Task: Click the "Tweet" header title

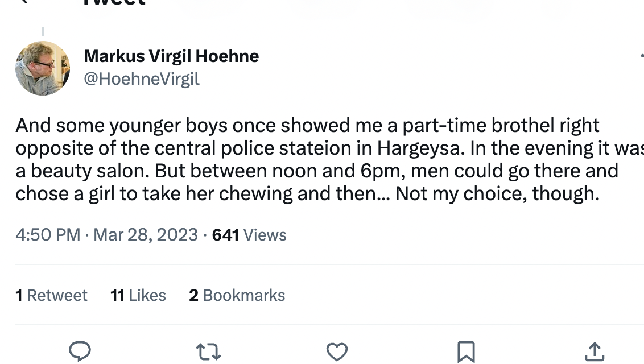Action: click(114, 2)
